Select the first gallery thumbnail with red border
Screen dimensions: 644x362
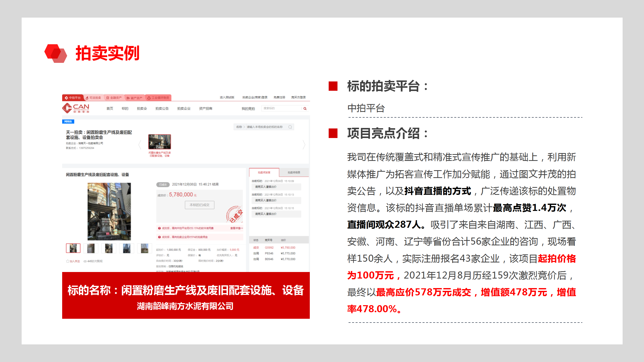click(x=73, y=248)
